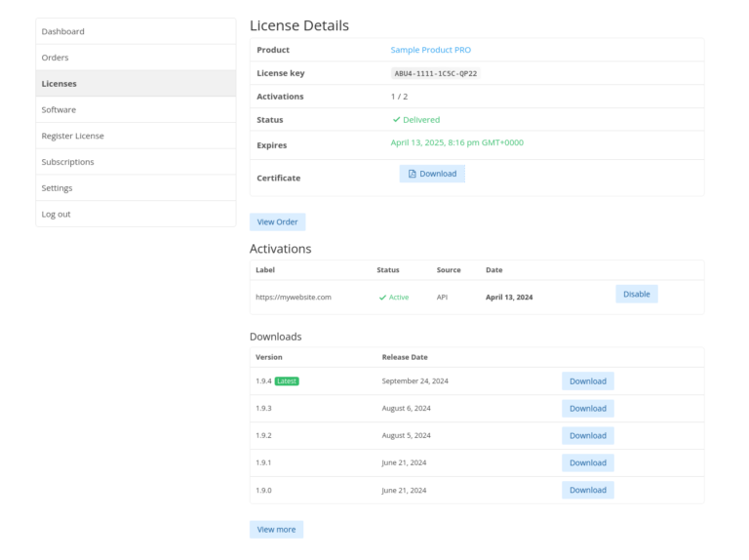Open Subscriptions from the sidebar

[67, 162]
